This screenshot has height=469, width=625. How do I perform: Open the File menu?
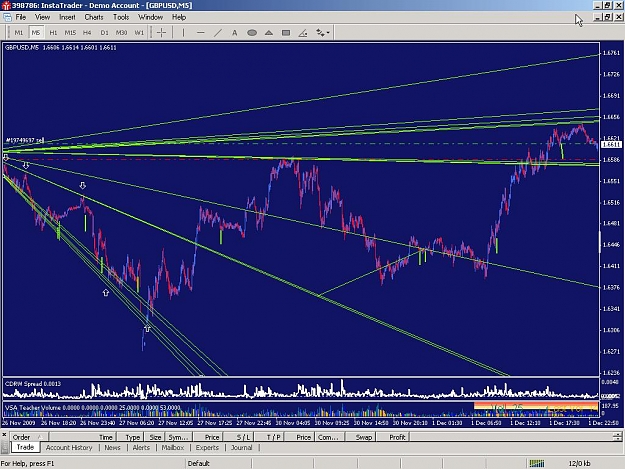coord(21,17)
